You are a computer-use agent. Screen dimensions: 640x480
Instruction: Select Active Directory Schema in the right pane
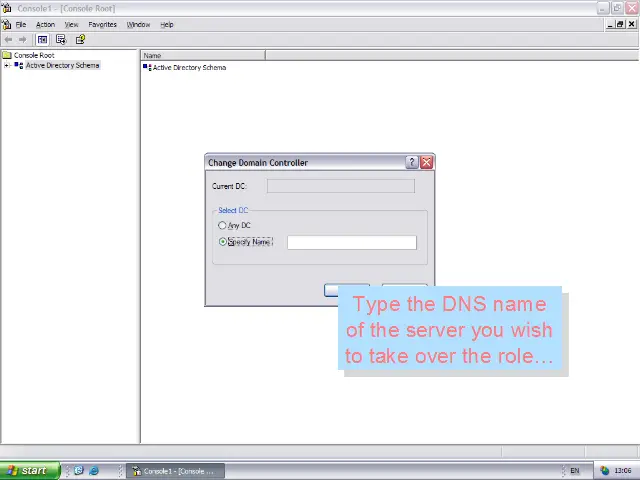click(x=188, y=67)
